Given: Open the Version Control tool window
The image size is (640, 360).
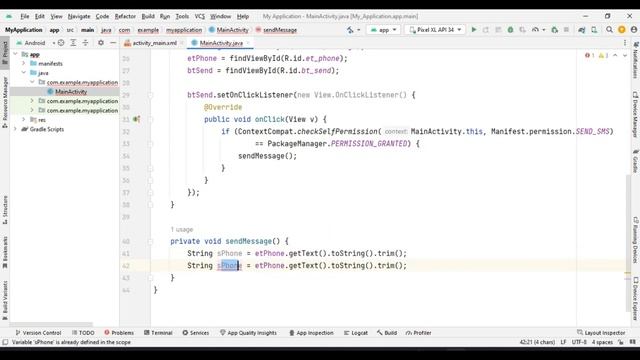Looking at the screenshot, I should (x=38, y=333).
